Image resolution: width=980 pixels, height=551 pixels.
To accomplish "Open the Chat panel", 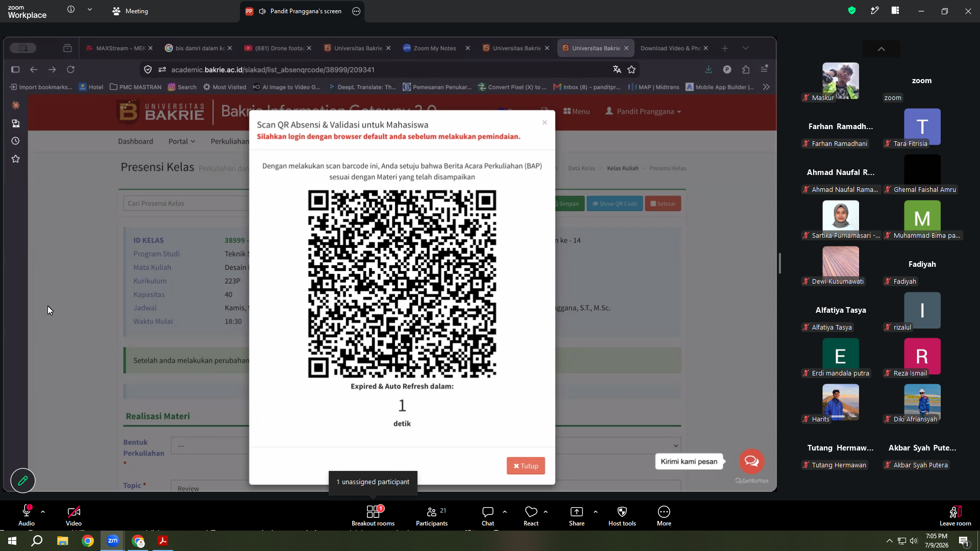I will (488, 515).
